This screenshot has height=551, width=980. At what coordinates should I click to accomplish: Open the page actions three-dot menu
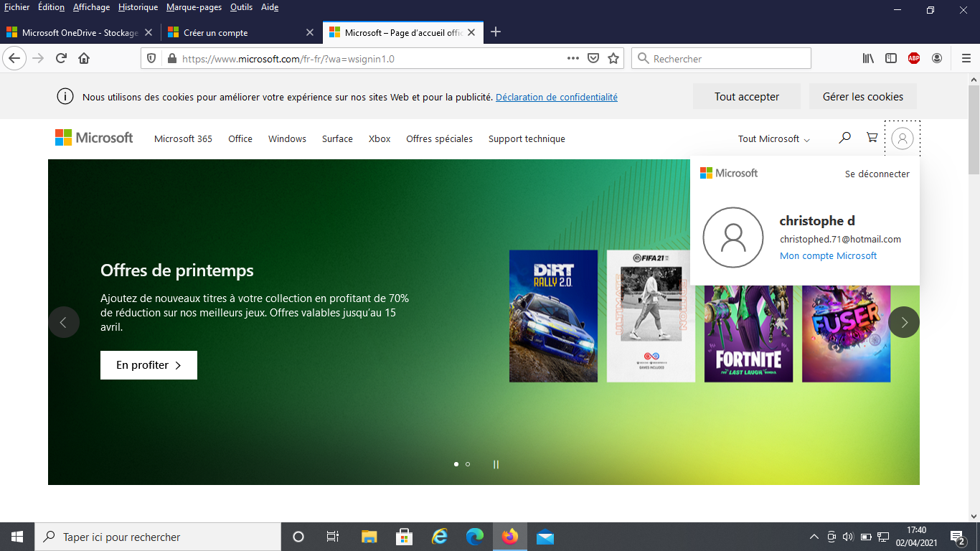click(573, 59)
